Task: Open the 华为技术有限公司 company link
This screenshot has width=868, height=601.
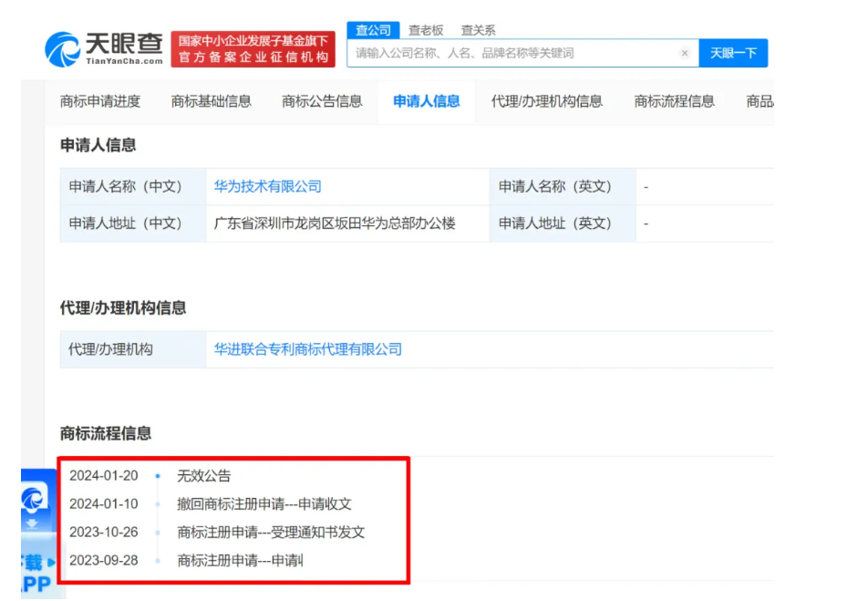Action: 267,187
